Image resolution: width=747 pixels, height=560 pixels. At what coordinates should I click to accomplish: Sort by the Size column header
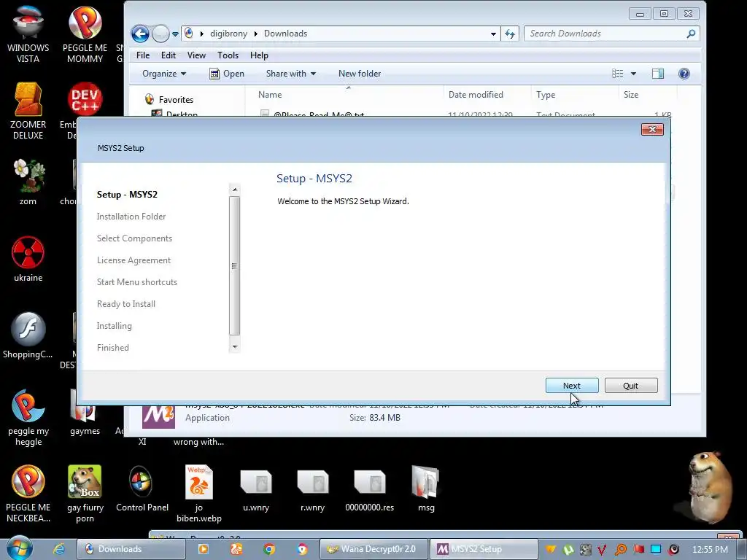click(631, 95)
